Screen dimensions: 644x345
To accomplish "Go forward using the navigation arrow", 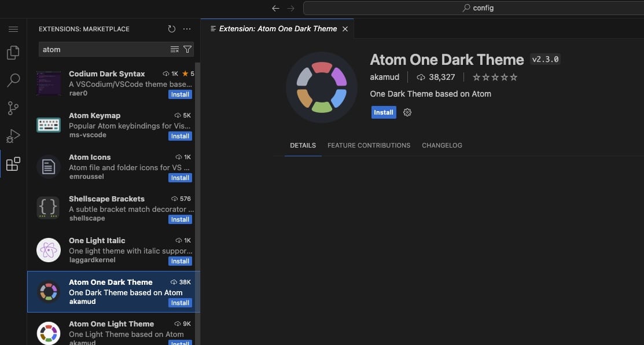I will [291, 8].
